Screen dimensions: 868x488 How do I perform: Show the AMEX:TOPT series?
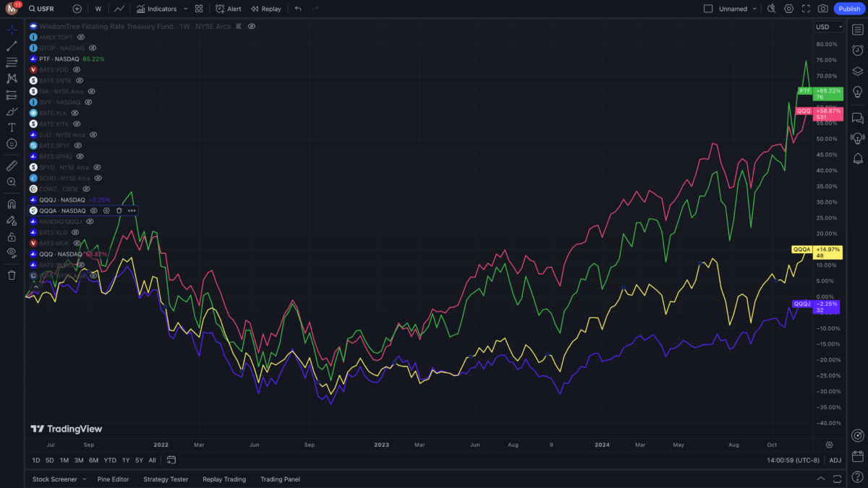coord(81,37)
